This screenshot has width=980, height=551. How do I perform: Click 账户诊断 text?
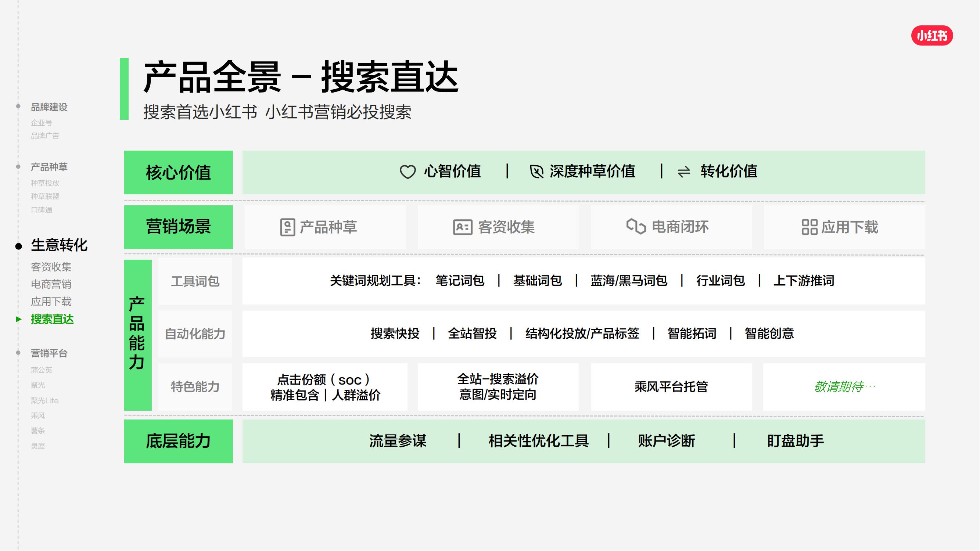coord(667,442)
